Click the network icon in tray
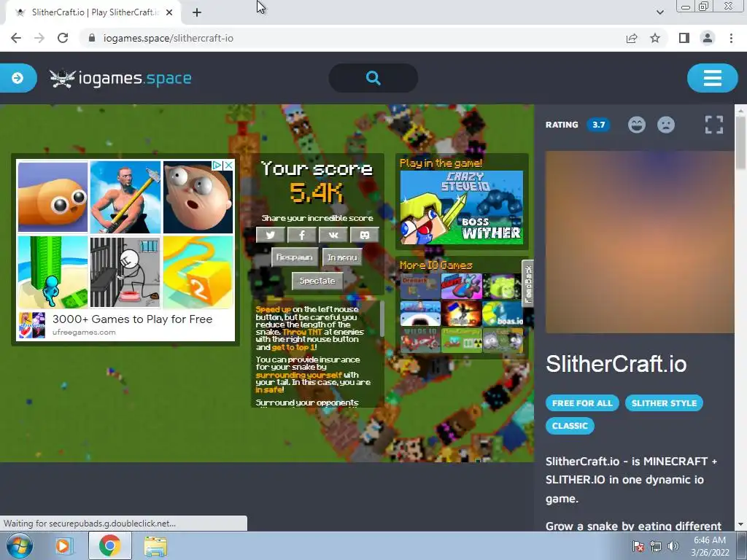Viewport: 747px width, 560px height. coord(656,546)
